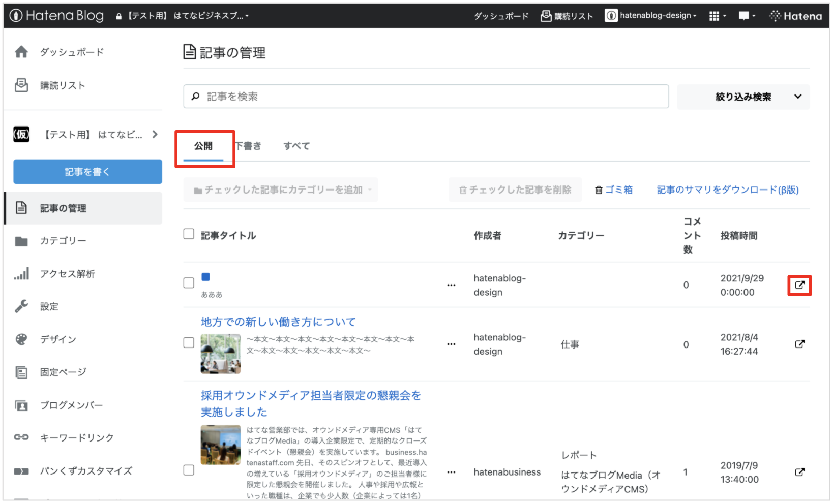Click the 記事を書く (write article) button

[87, 171]
